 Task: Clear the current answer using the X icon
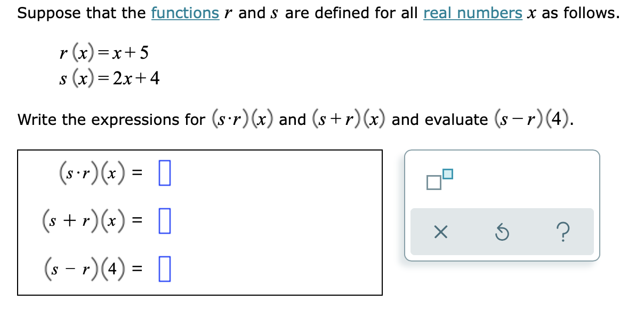(x=440, y=233)
